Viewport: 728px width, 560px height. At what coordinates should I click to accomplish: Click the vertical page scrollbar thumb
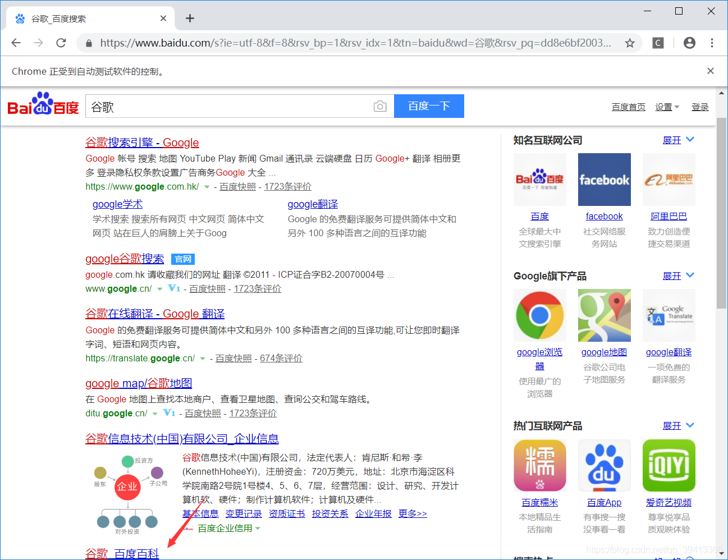point(722,213)
